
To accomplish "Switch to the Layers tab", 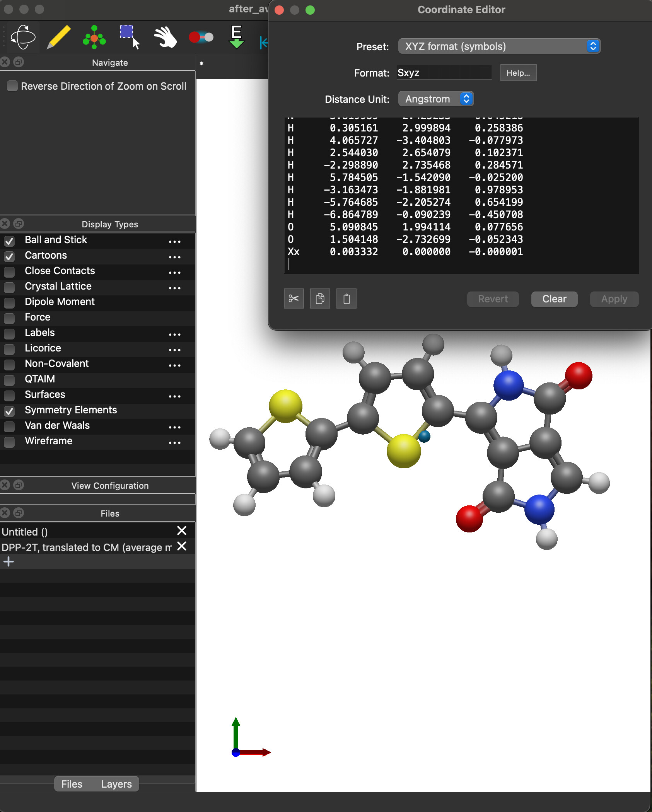I will tap(116, 784).
